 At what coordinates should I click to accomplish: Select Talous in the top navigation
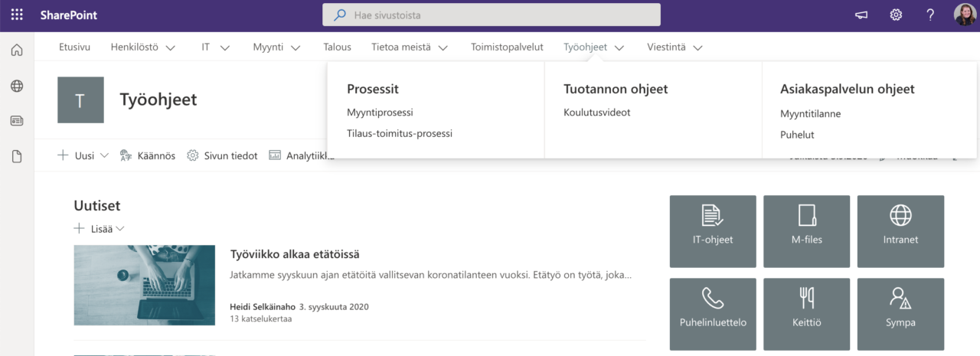(337, 47)
